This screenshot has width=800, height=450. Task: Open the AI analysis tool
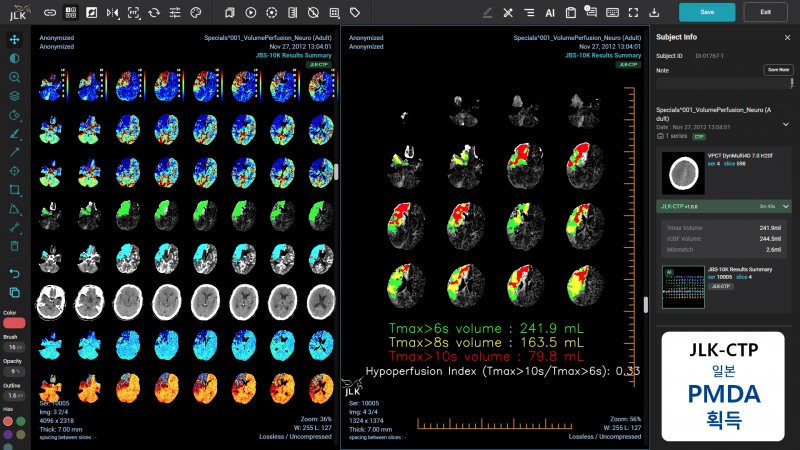(x=550, y=13)
